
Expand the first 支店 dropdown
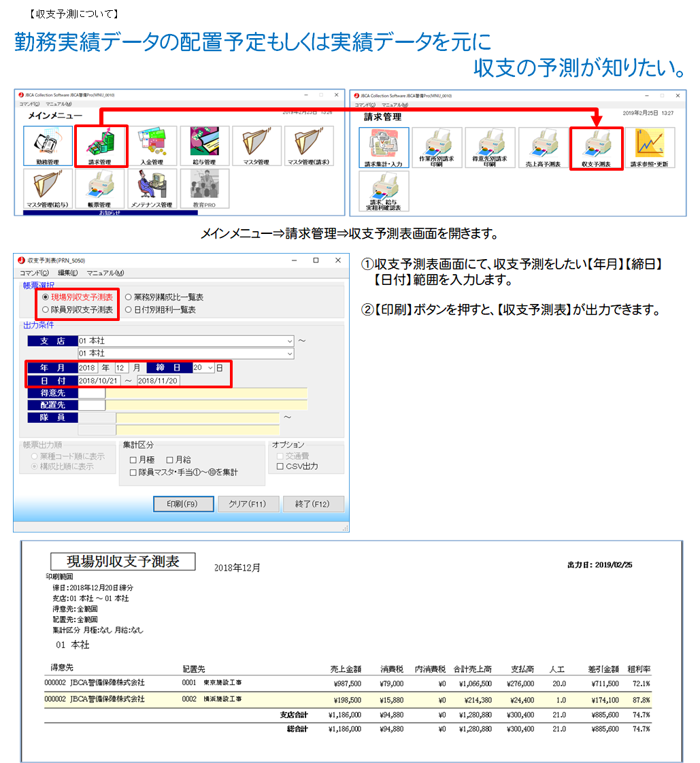coord(290,341)
